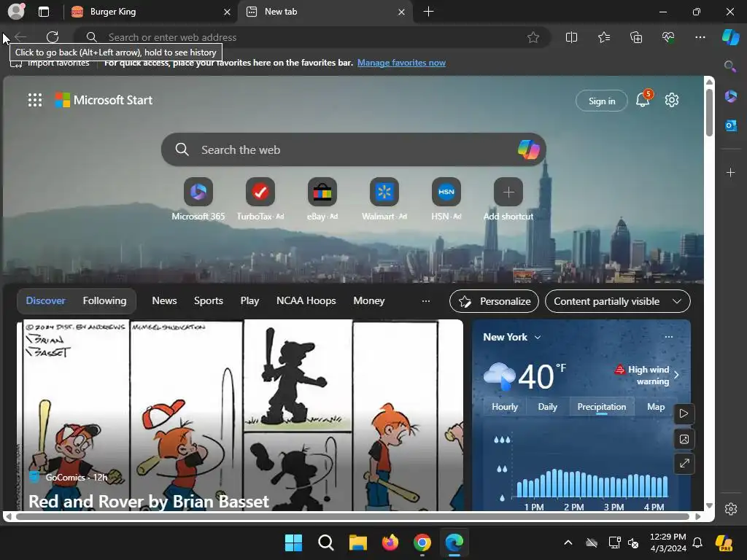The width and height of the screenshot is (747, 560).
Task: Open Manage favorites now link
Action: pos(401,63)
